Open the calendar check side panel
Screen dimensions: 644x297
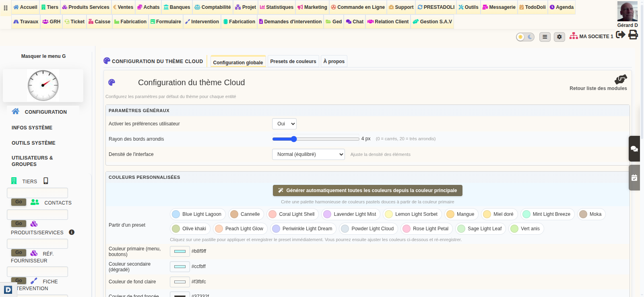pyautogui.click(x=634, y=178)
